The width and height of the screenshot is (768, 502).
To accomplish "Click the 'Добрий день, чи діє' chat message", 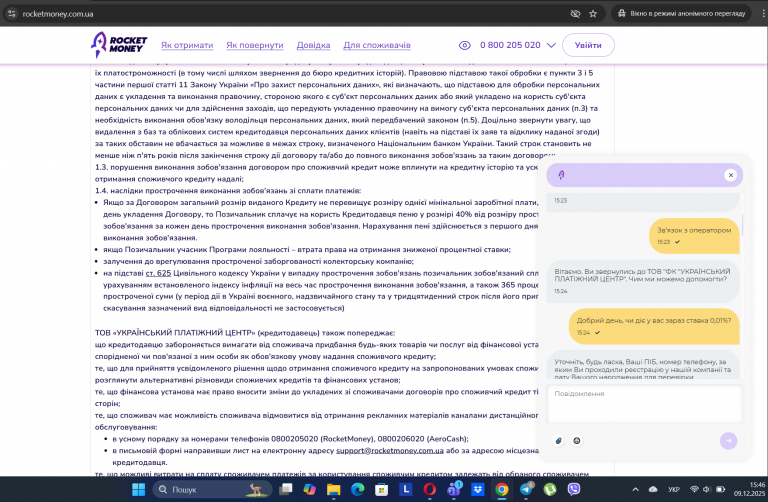I will 654,326.
